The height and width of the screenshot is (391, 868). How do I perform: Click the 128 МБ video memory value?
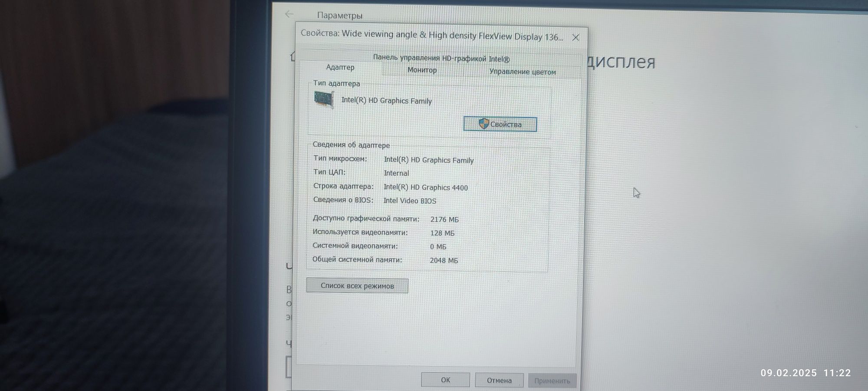click(442, 233)
